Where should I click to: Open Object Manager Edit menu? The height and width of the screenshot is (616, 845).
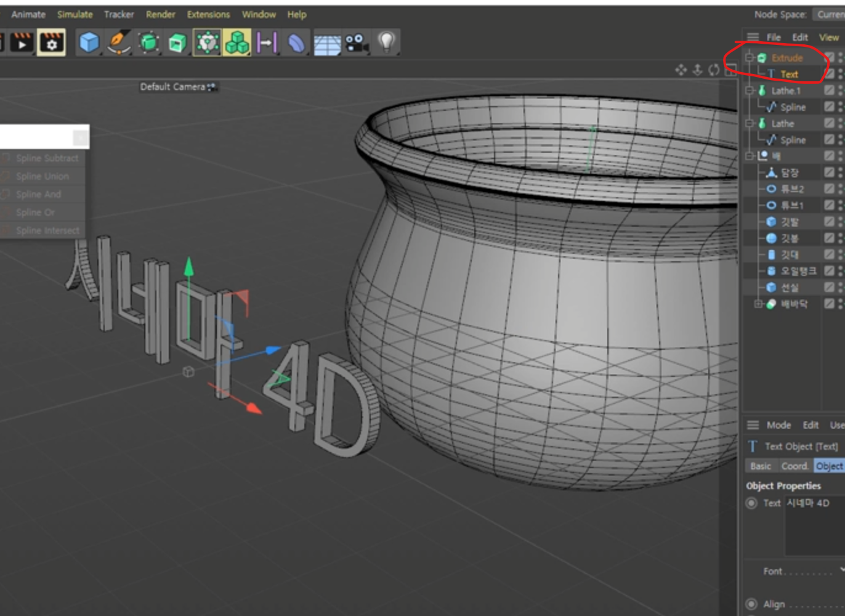[800, 37]
